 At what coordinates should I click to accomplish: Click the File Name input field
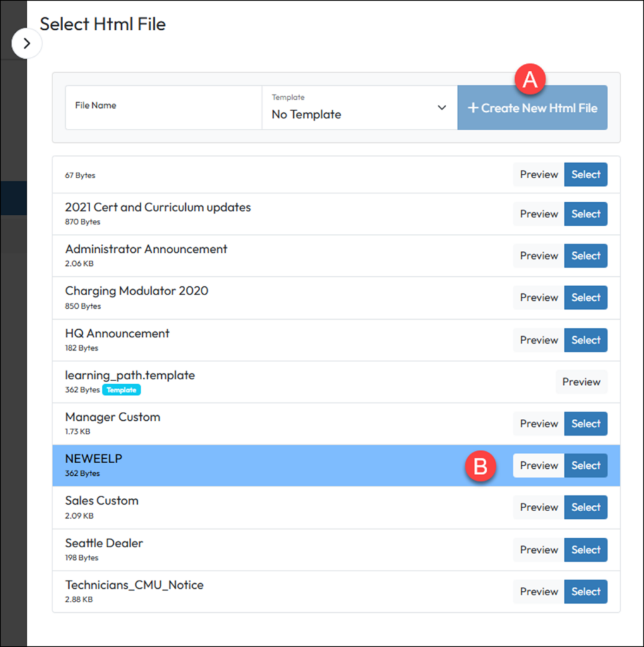point(163,107)
